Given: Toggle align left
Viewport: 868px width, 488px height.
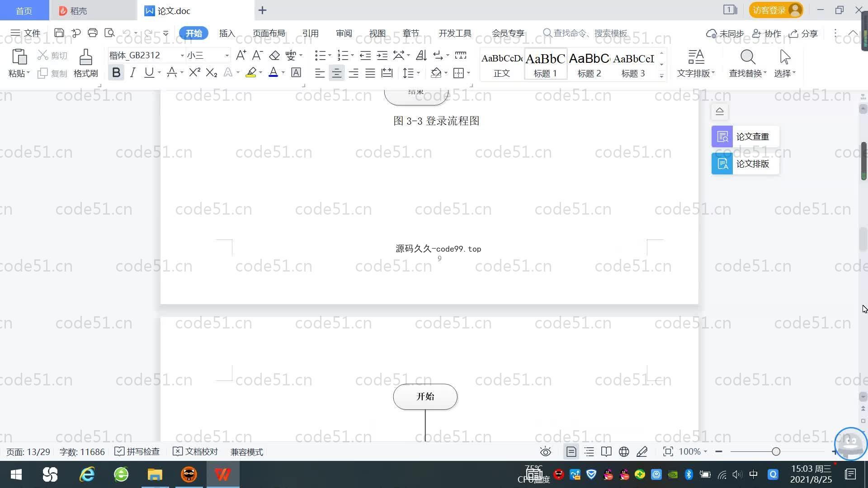Looking at the screenshot, I should pos(320,73).
